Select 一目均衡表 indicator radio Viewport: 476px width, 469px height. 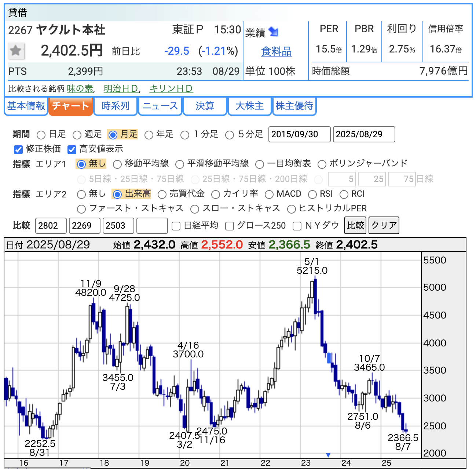coord(260,164)
